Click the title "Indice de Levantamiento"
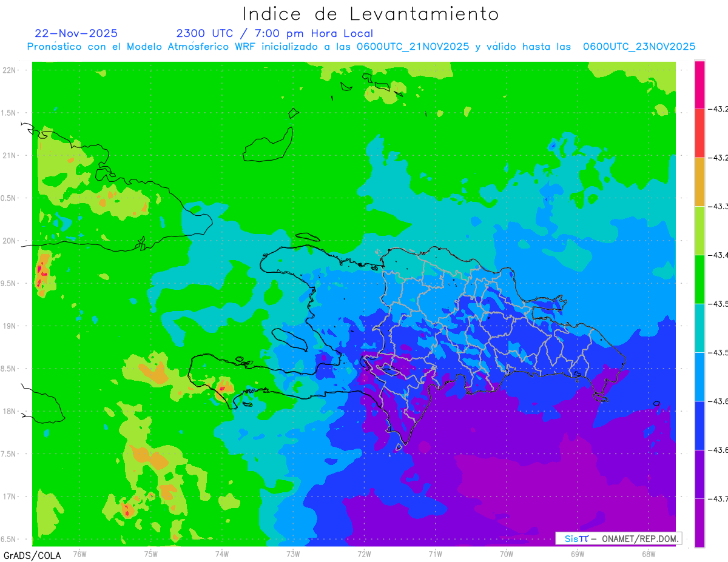 (x=371, y=13)
